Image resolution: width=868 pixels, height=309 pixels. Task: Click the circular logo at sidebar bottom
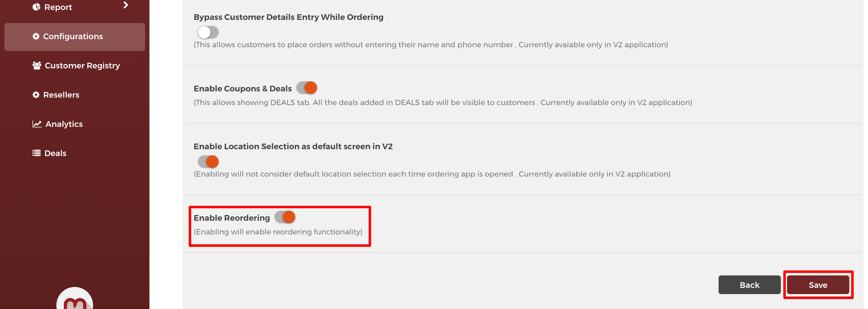coord(74,298)
